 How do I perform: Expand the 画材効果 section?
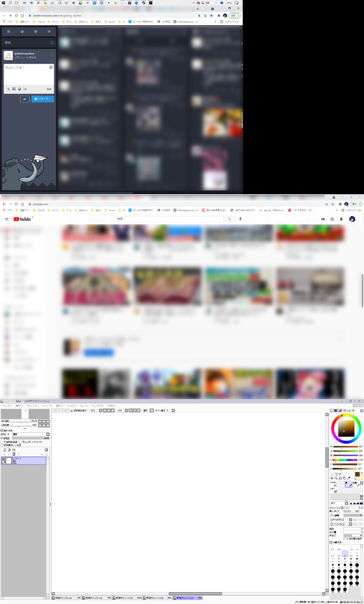(x=2, y=431)
